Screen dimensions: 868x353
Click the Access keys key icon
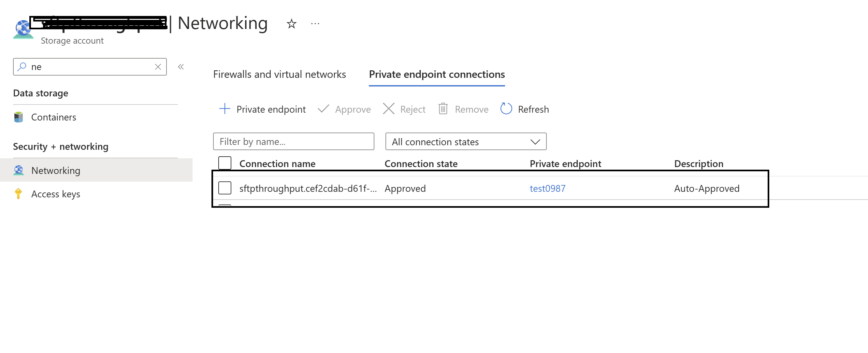(x=19, y=194)
